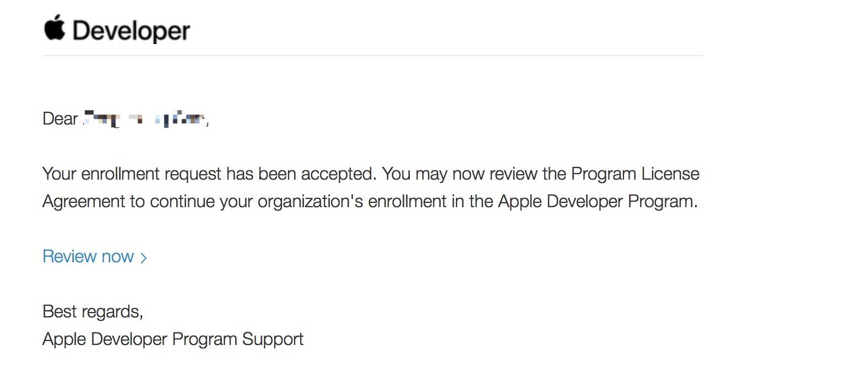The image size is (868, 388).
Task: Click the words enrollment in the
Action: point(430,202)
